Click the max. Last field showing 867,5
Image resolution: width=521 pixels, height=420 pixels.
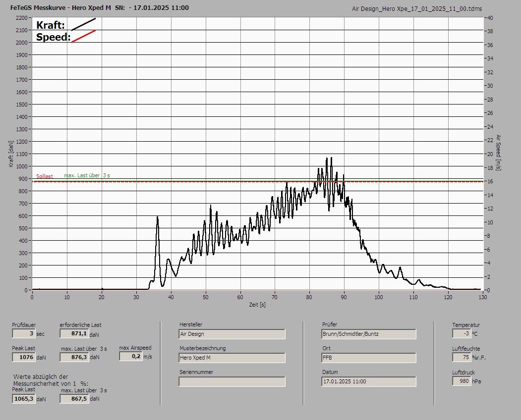[74, 399]
